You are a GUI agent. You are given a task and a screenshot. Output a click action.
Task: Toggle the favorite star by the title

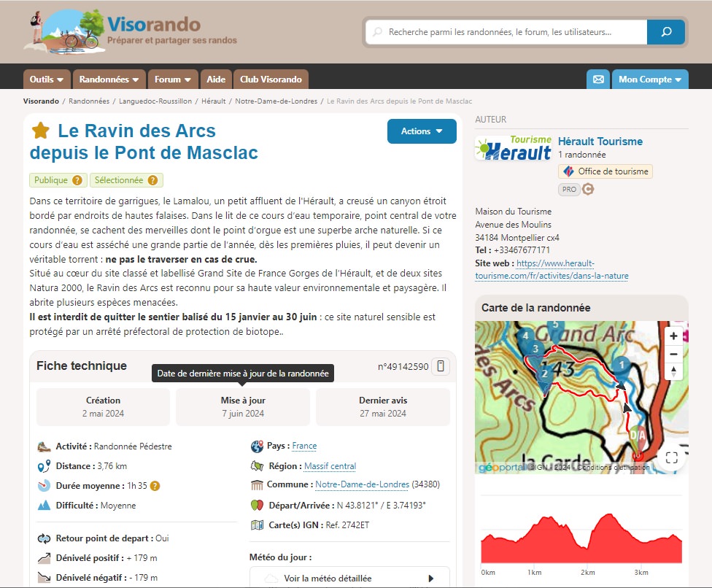point(41,131)
